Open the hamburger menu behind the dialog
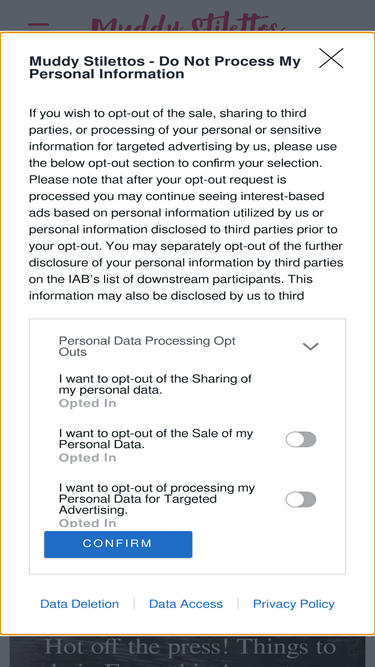The width and height of the screenshot is (375, 667). [x=38, y=25]
